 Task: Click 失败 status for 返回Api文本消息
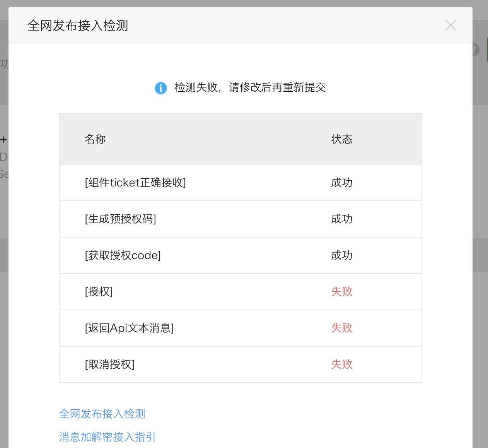(x=342, y=328)
